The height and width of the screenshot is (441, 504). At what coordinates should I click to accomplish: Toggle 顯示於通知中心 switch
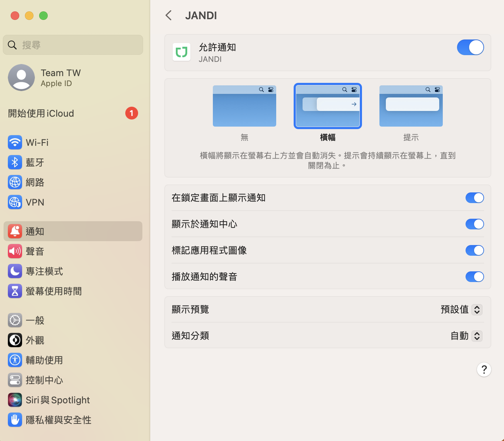(475, 224)
